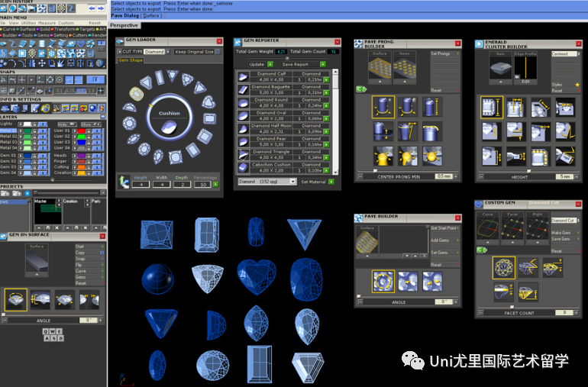Choose the yellow highlighted cushion gem shape
The width and height of the screenshot is (588, 387).
pos(137,93)
